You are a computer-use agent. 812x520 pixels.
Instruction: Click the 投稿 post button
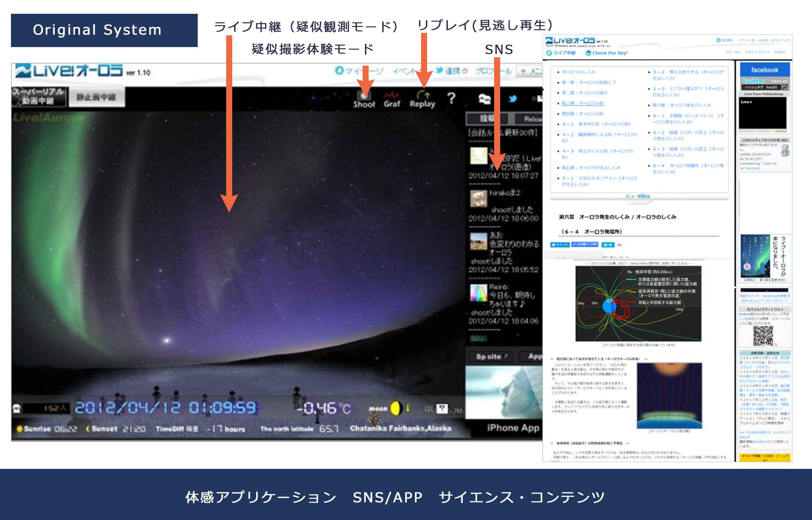click(x=488, y=118)
